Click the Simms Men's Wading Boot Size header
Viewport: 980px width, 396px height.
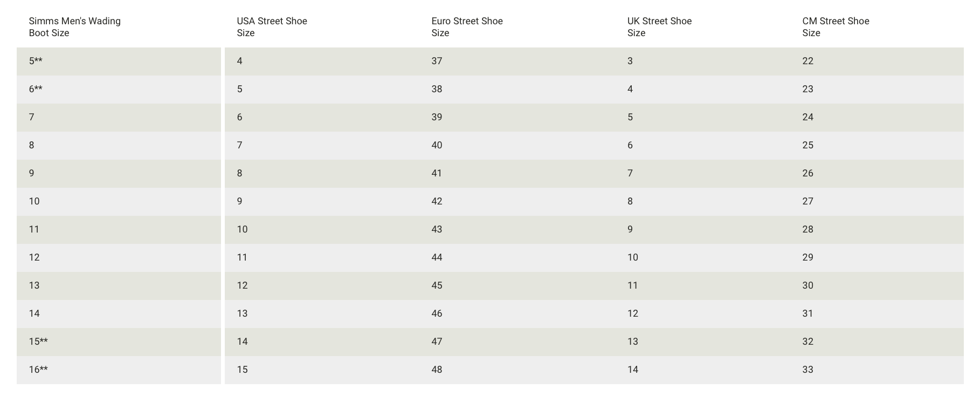74,27
